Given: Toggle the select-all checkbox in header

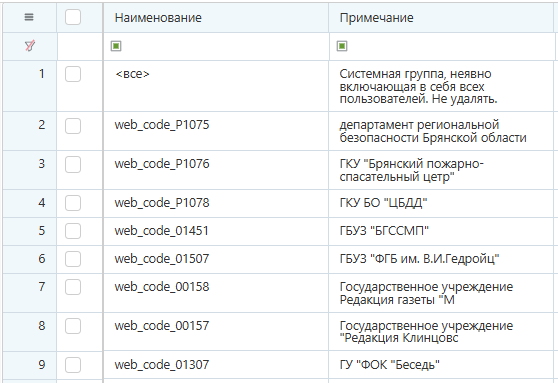Looking at the screenshot, I should coord(73,17).
